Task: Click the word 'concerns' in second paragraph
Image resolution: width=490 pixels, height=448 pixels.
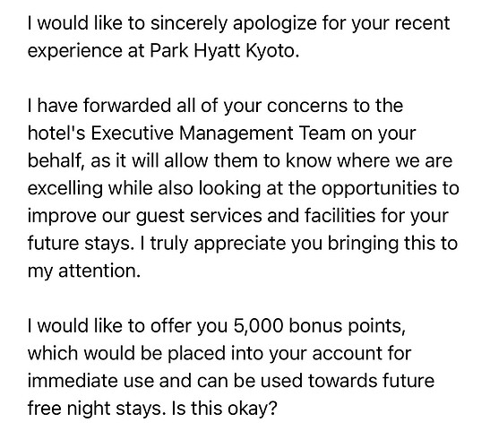Action: tap(307, 106)
